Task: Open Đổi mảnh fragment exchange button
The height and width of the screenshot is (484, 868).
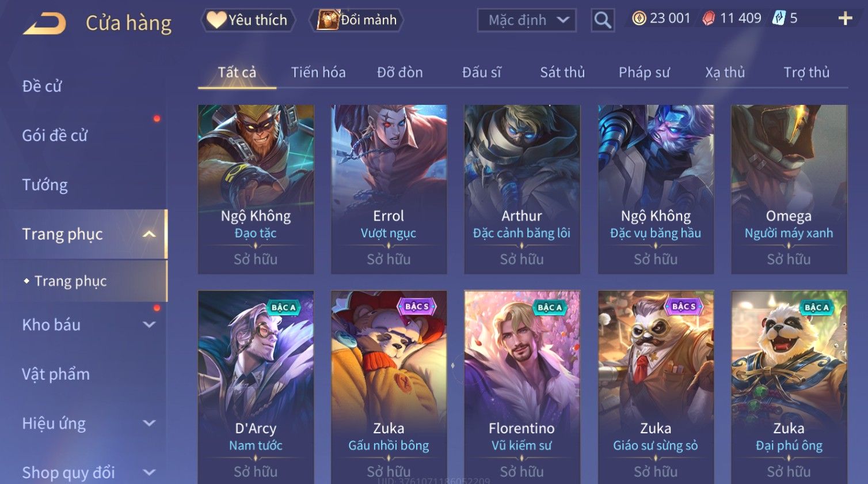Action: tap(357, 20)
